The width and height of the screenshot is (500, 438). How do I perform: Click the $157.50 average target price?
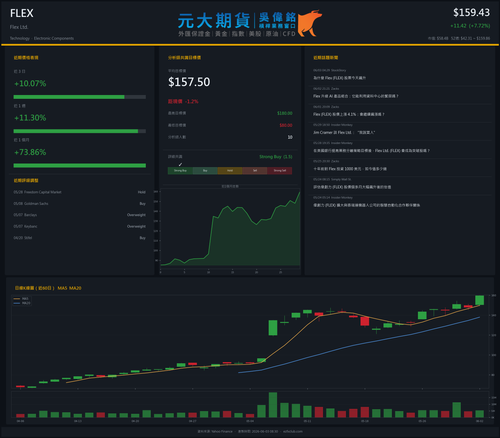pos(189,82)
